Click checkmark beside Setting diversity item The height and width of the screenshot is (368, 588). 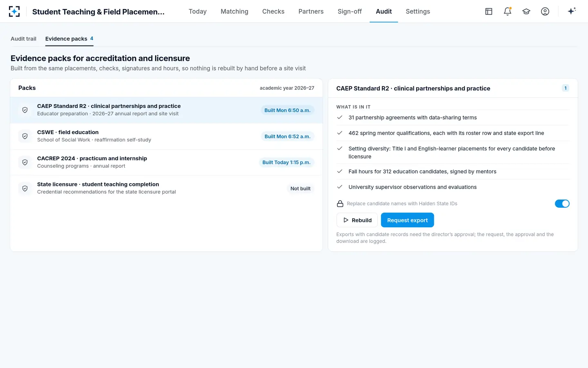340,148
